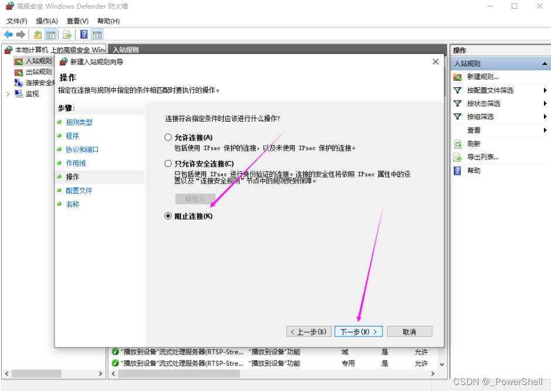Go to the 名称 wizard step
The height and width of the screenshot is (392, 551).
click(73, 204)
